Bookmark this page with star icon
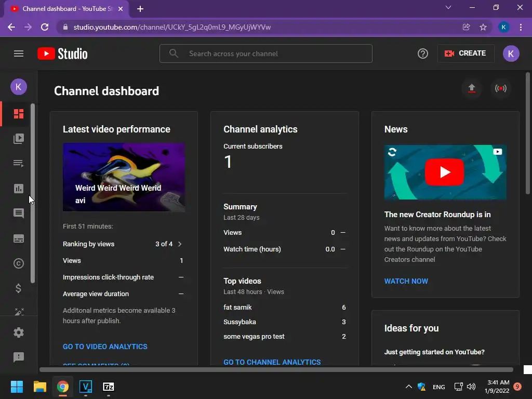Image resolution: width=532 pixels, height=399 pixels. pos(483,27)
